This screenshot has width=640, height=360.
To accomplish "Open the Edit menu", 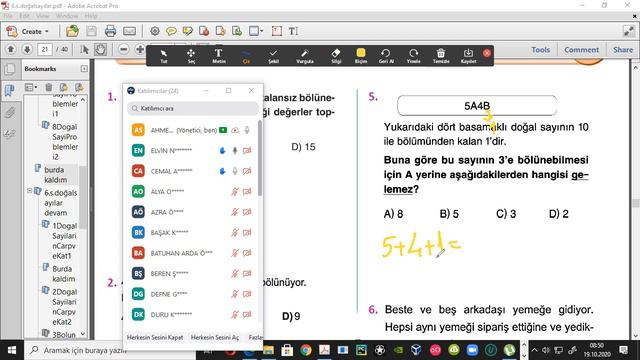I will (24, 16).
